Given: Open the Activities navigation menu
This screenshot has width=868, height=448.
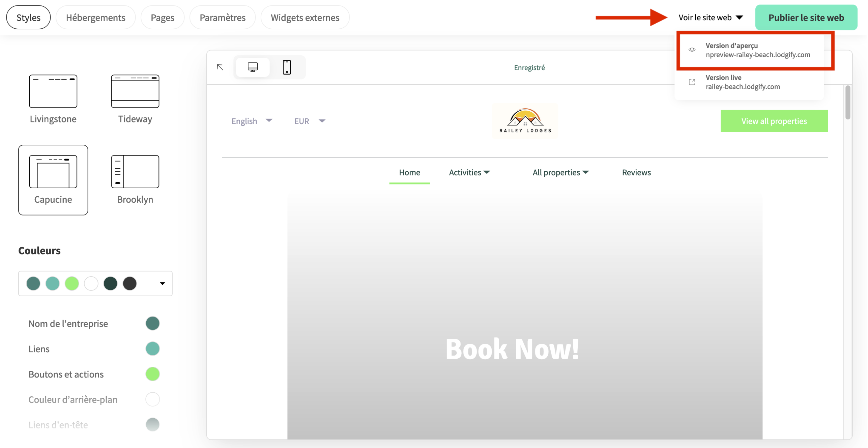Looking at the screenshot, I should 469,172.
